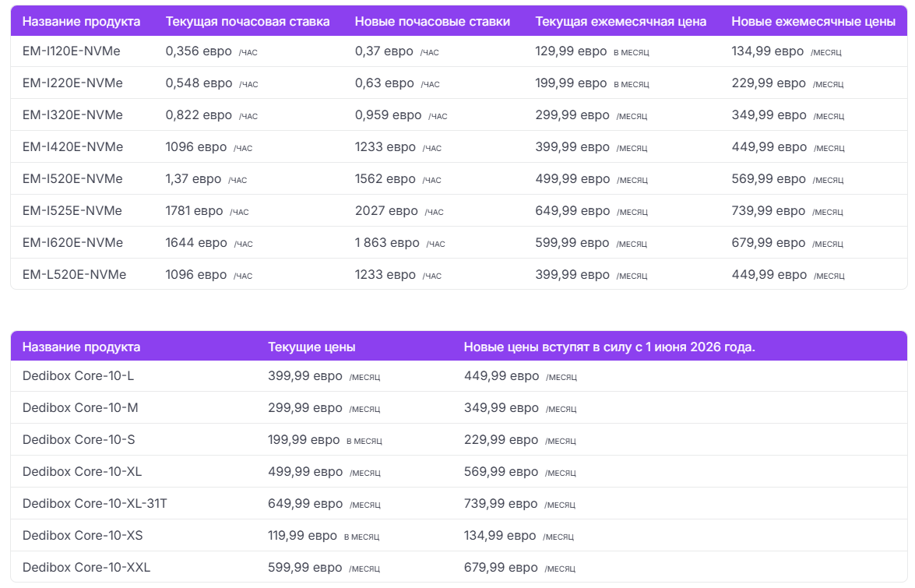Click the EM-I525E-NVMe new hourly rate 2027 евро
This screenshot has height=588, width=915.
386,211
